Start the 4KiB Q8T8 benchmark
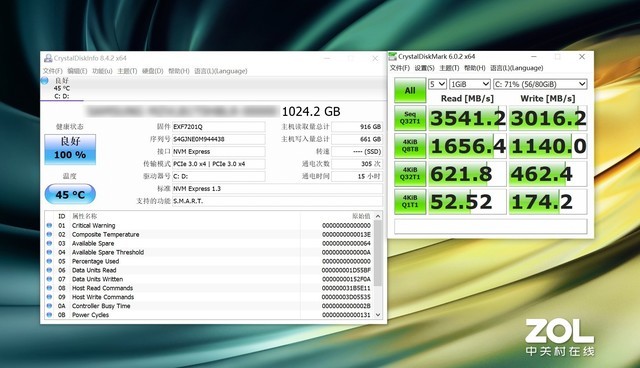The image size is (640, 368). point(410,146)
